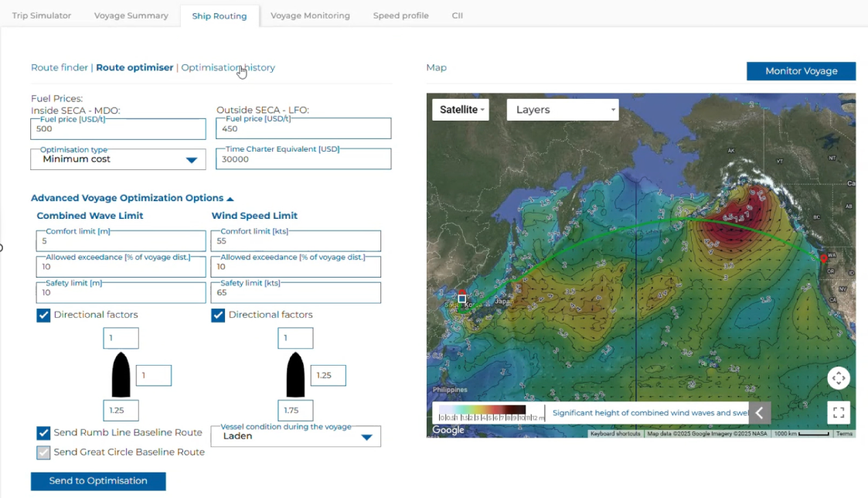Viewport: 868px width, 498px height.
Task: Click the Time Charter Equivalent input field
Action: coord(304,159)
